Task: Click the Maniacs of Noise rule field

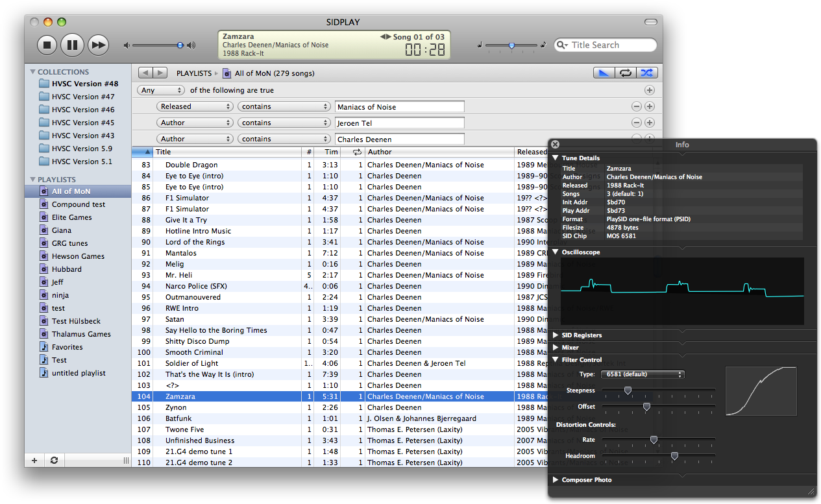Action: (400, 107)
